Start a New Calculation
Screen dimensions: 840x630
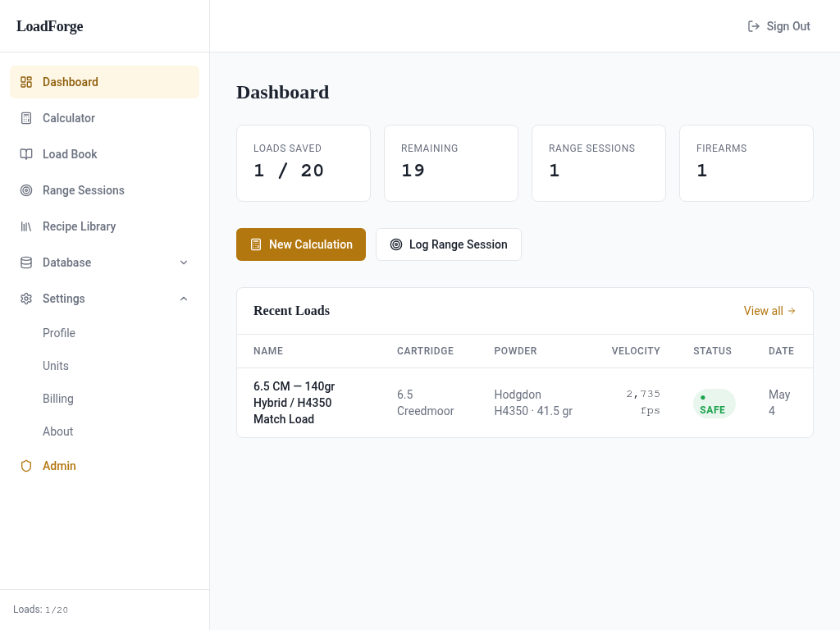(301, 244)
